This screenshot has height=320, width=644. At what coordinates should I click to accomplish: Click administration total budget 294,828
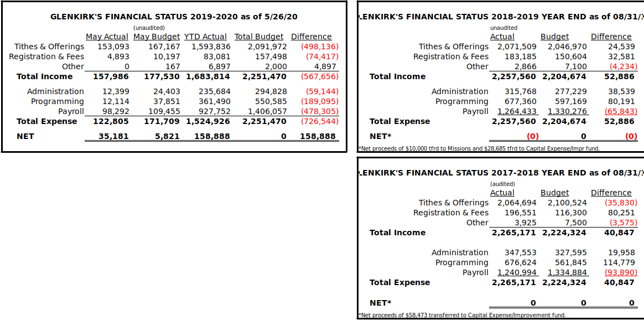(x=271, y=91)
